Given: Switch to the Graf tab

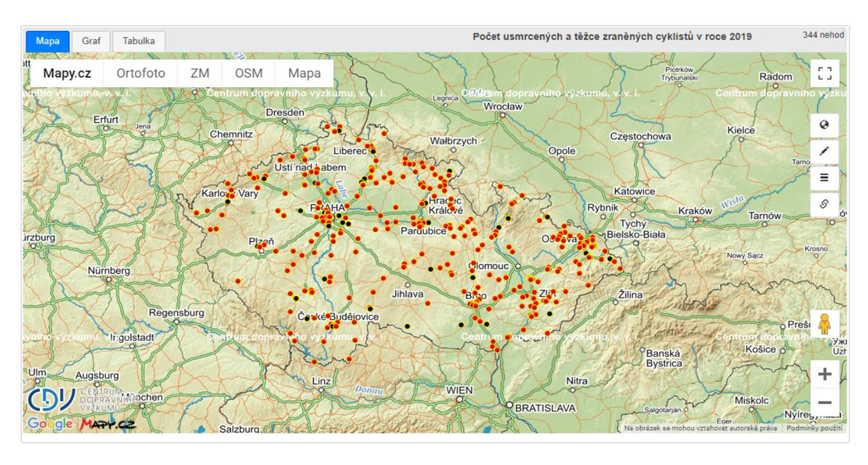Looking at the screenshot, I should tap(91, 41).
